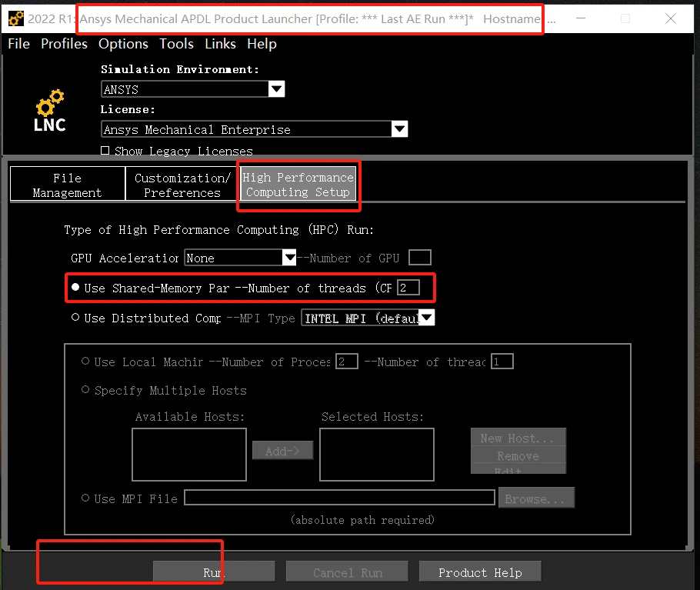The width and height of the screenshot is (700, 590).
Task: Click the LNC launcher logo
Action: coord(50,111)
